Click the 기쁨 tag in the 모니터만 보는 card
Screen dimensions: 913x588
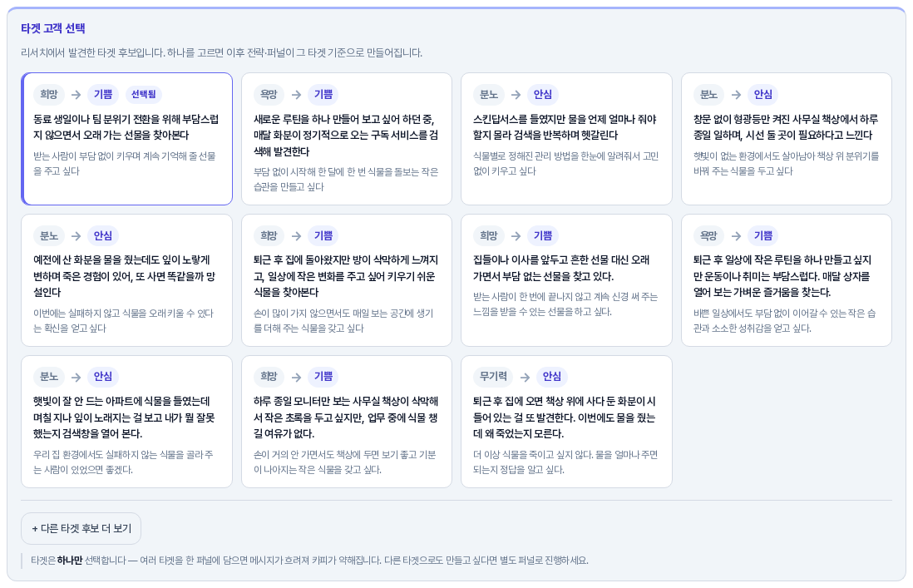coord(323,377)
